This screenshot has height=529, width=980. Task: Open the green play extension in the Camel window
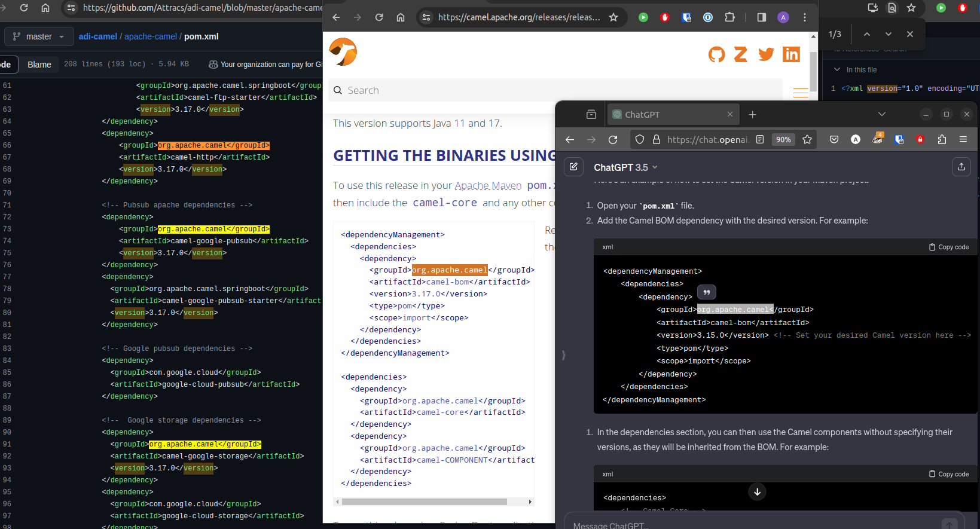coord(643,17)
